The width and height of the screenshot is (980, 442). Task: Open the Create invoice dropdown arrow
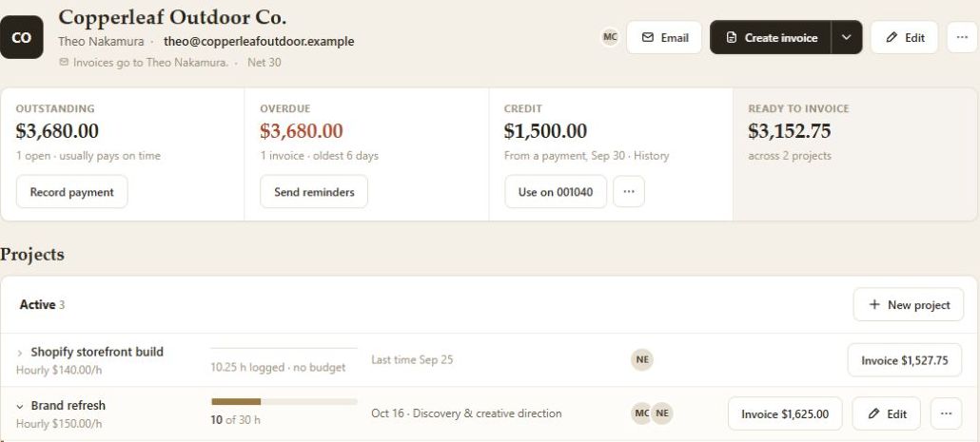click(846, 37)
